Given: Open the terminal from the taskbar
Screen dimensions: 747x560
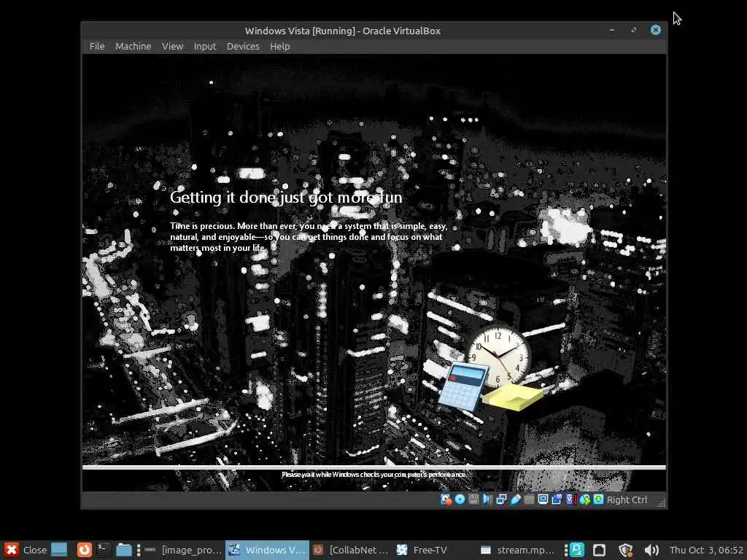Looking at the screenshot, I should [x=104, y=550].
